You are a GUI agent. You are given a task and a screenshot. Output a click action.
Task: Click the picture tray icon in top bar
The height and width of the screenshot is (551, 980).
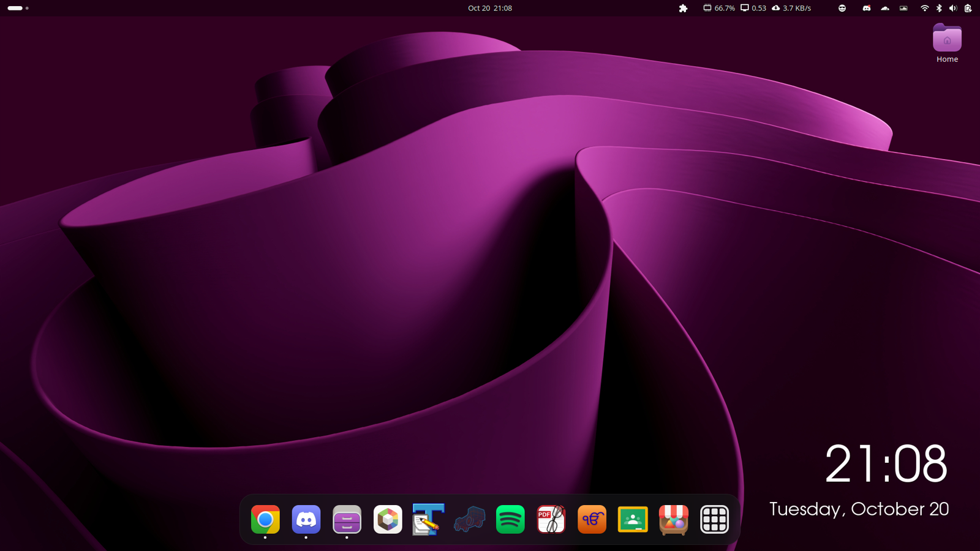coord(903,8)
